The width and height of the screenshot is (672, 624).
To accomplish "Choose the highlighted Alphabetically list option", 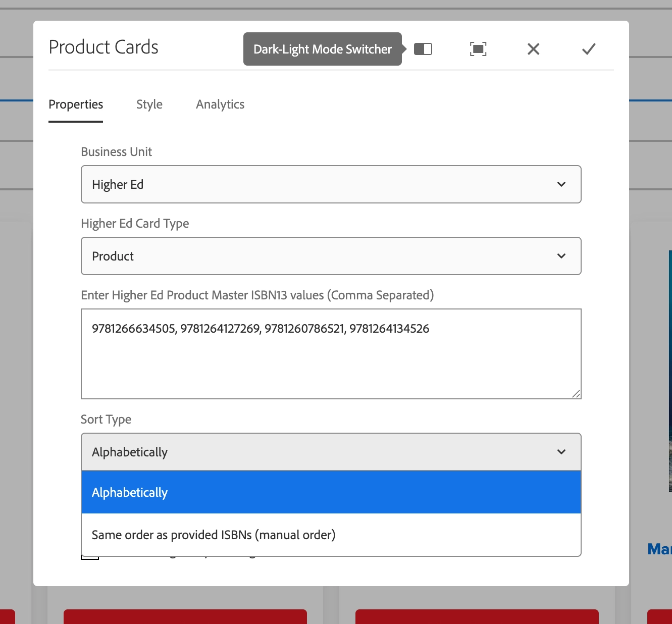I will [331, 492].
